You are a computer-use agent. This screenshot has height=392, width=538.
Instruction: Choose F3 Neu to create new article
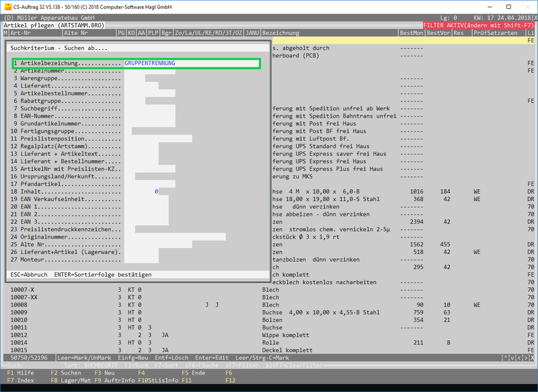pos(105,372)
